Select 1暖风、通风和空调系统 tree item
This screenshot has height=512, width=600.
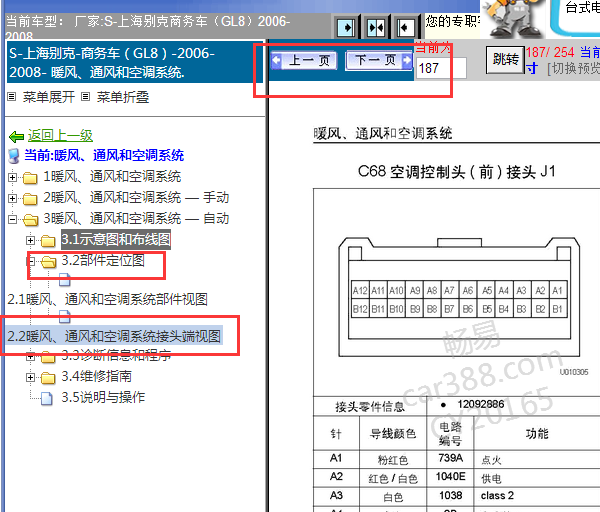pos(112,177)
